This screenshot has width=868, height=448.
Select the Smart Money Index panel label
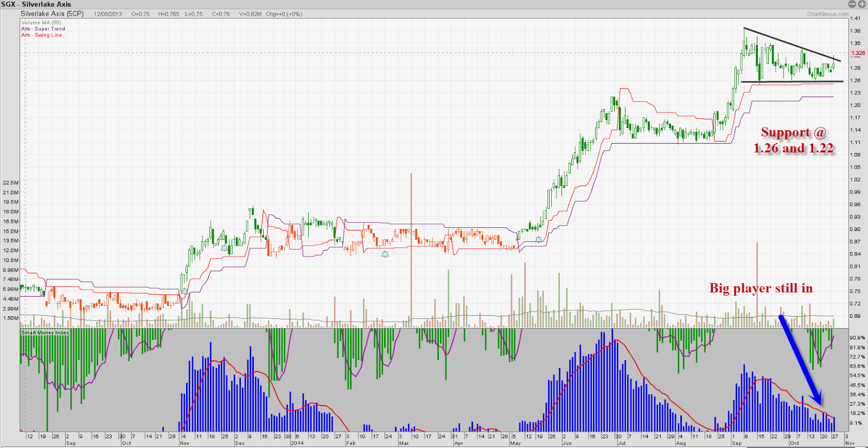click(x=45, y=332)
